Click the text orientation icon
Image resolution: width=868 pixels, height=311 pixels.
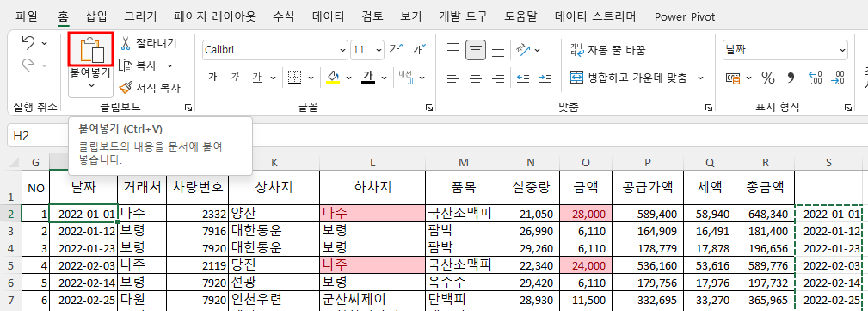[523, 49]
